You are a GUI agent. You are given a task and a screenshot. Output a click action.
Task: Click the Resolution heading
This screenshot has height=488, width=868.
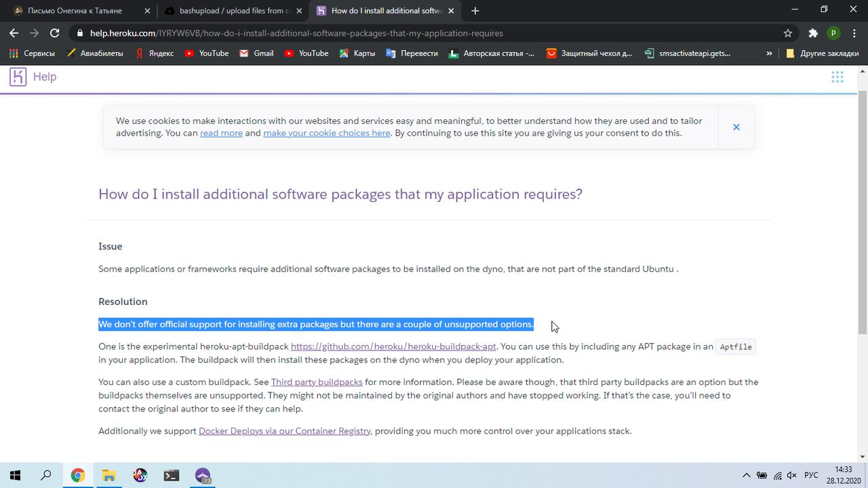coord(123,302)
